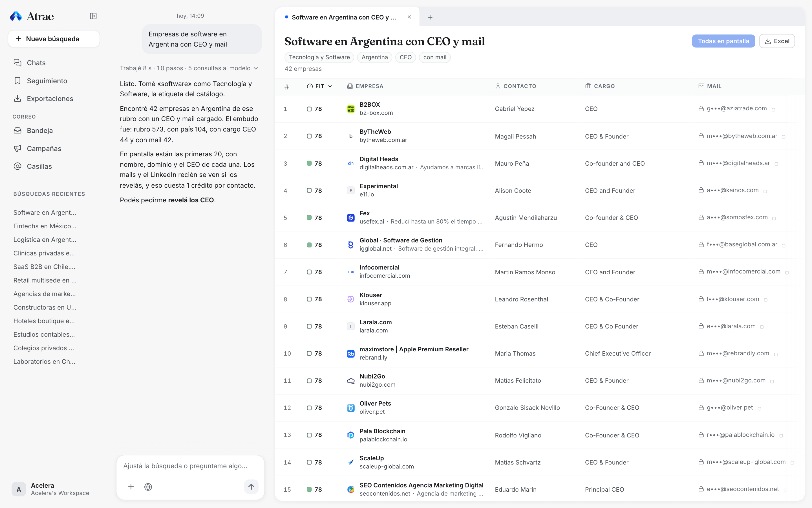Click the Tecnología y Software filter chip

coord(319,58)
